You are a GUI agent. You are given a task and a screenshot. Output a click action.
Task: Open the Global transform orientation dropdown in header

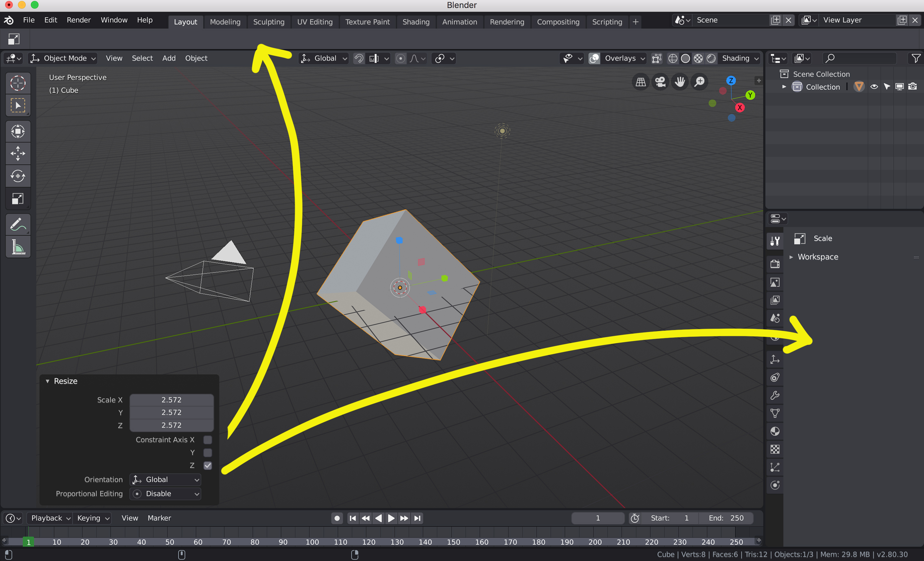coord(324,58)
